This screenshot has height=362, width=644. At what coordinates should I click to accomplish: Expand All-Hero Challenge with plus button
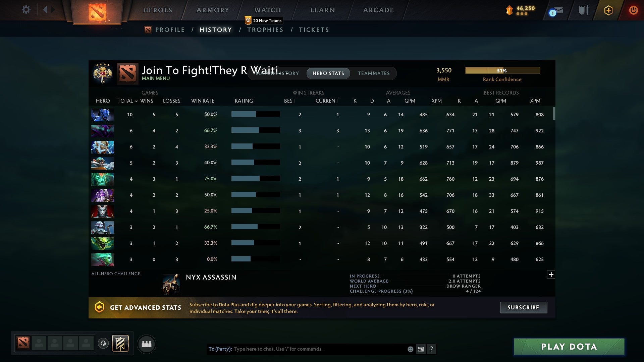(x=551, y=275)
